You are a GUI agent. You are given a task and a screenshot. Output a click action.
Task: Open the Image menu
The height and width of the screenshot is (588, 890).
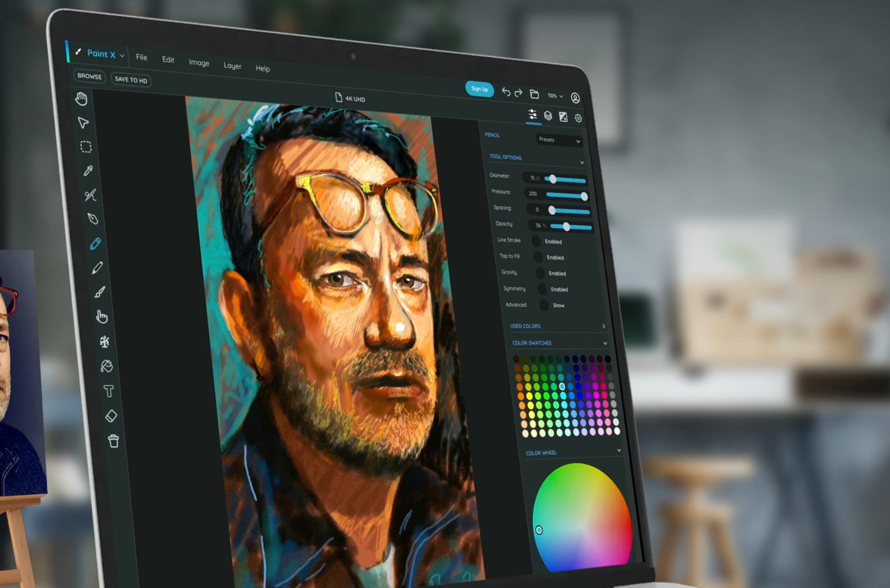(x=199, y=63)
